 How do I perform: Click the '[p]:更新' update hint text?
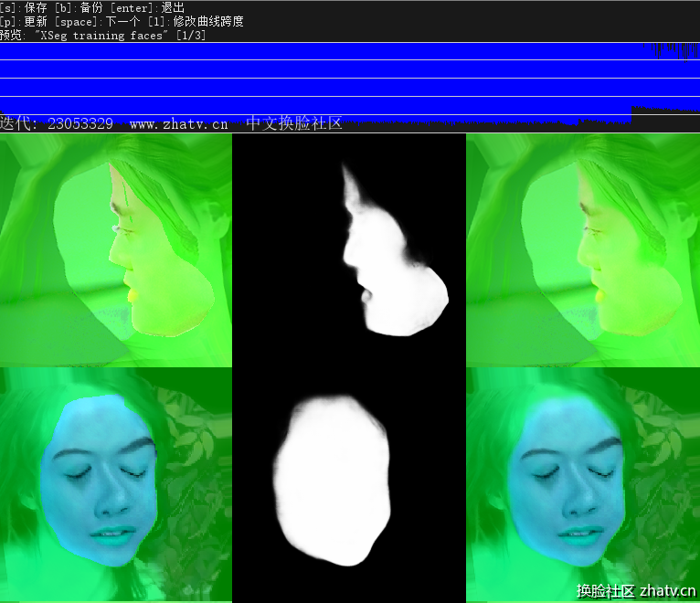point(23,21)
